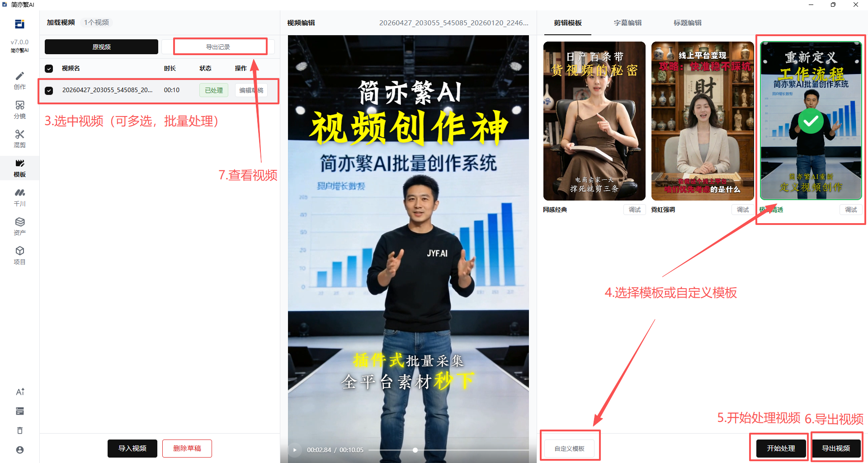The image size is (868, 463).
Task: Go to the 资产 layers section
Action: (19, 226)
